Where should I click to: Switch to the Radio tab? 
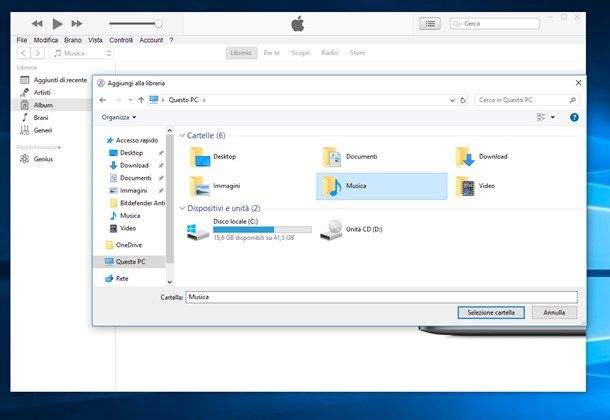(x=330, y=53)
